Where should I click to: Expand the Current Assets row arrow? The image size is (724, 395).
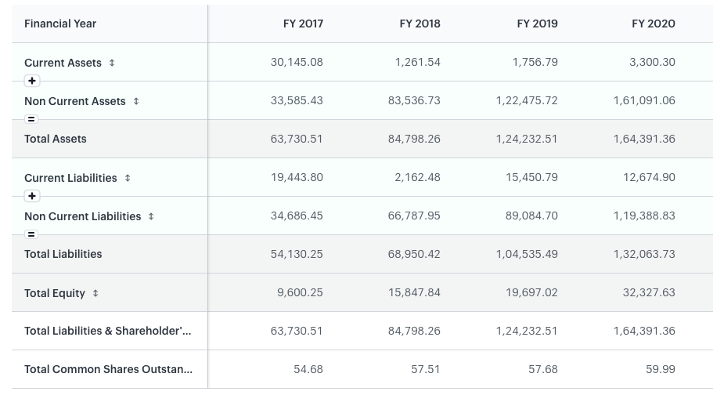(x=112, y=63)
